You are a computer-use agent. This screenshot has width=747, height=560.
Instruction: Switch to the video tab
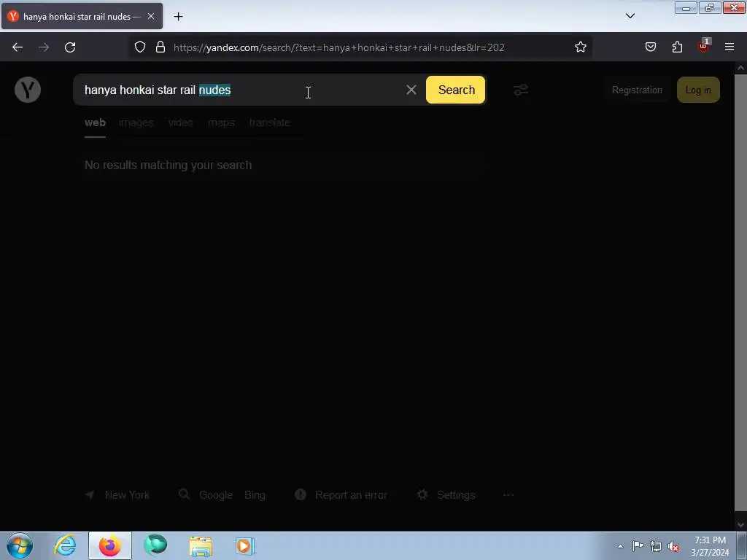[x=181, y=122]
